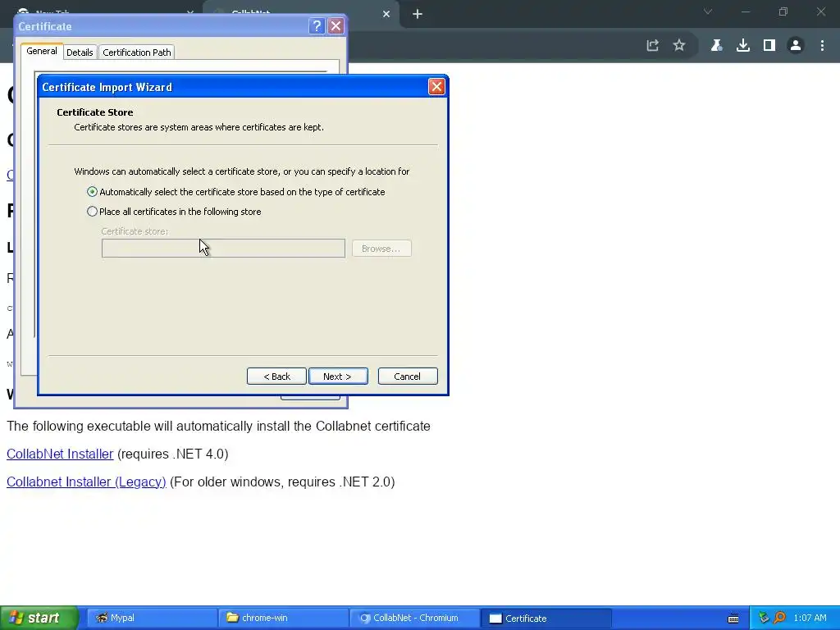Click the Browse... button

(x=381, y=249)
